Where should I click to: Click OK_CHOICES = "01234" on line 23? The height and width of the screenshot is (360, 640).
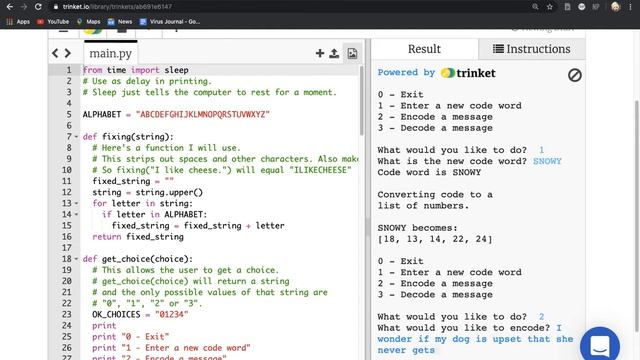[140, 314]
